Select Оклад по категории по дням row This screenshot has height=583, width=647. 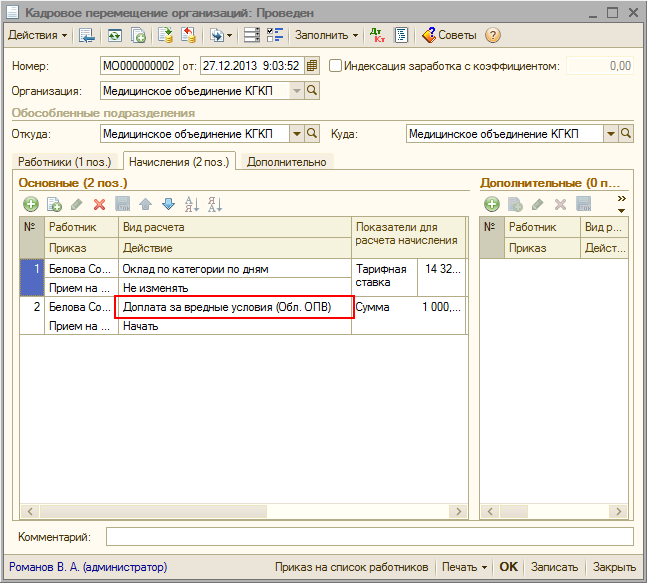234,269
